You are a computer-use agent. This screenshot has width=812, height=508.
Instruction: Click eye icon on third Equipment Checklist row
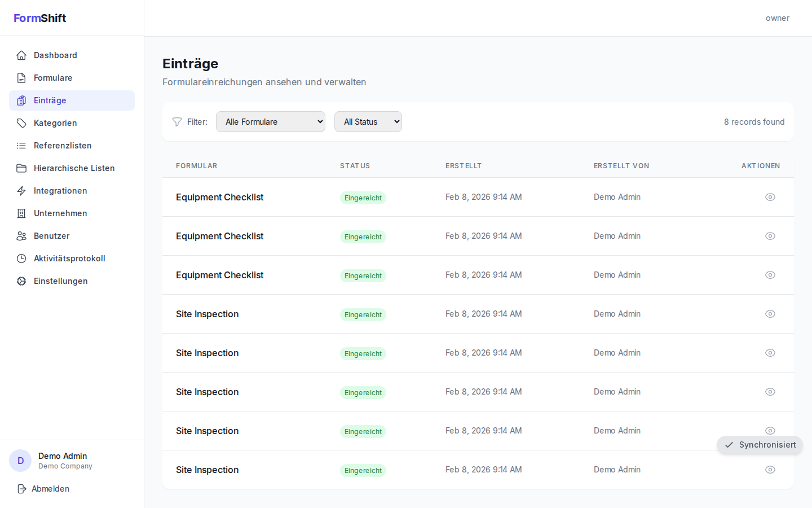[770, 275]
